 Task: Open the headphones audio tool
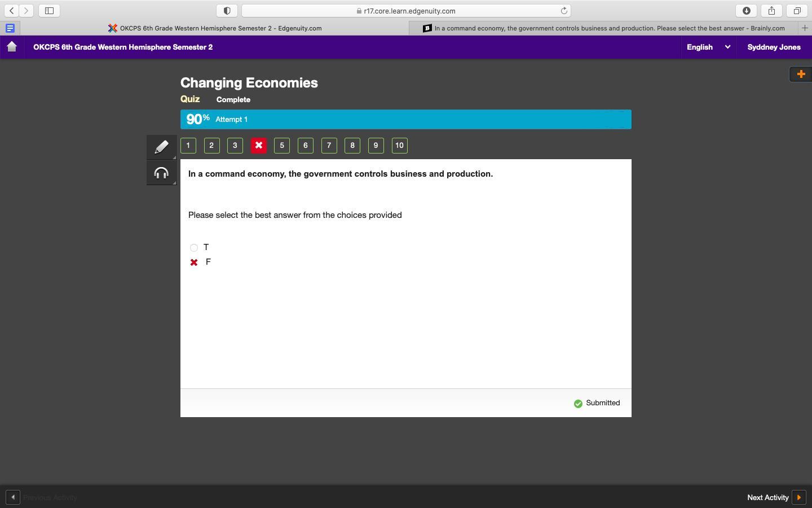161,173
